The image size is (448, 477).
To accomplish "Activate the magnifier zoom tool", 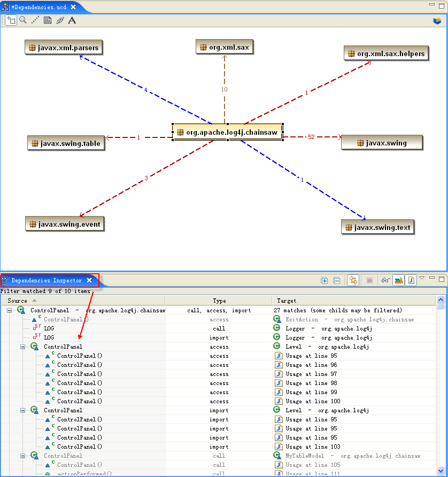I will (23, 20).
